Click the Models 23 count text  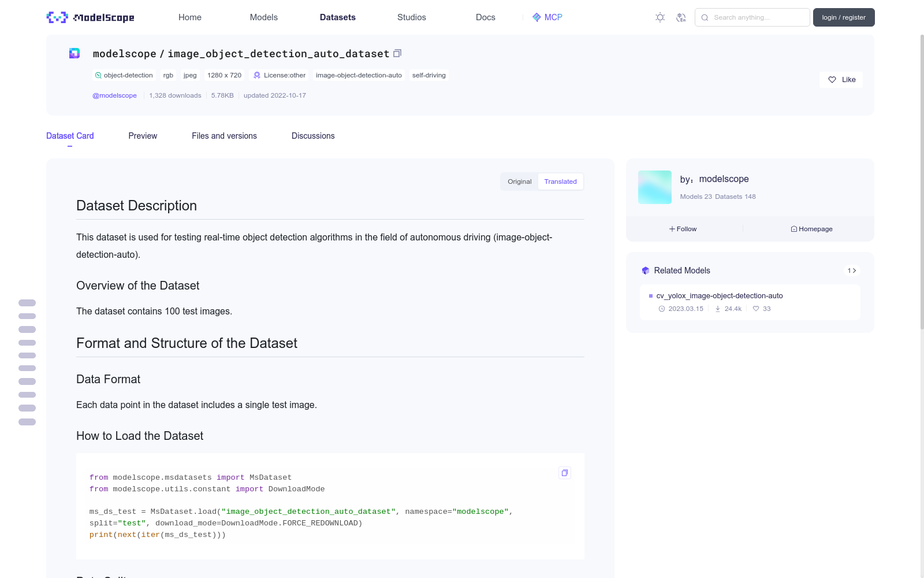[696, 197]
